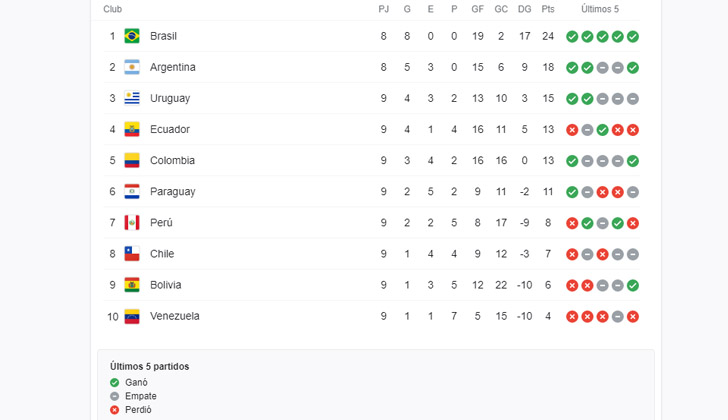Viewport: 728px width, 420px height.
Task: Click the Venezuela flag icon
Action: 132,316
